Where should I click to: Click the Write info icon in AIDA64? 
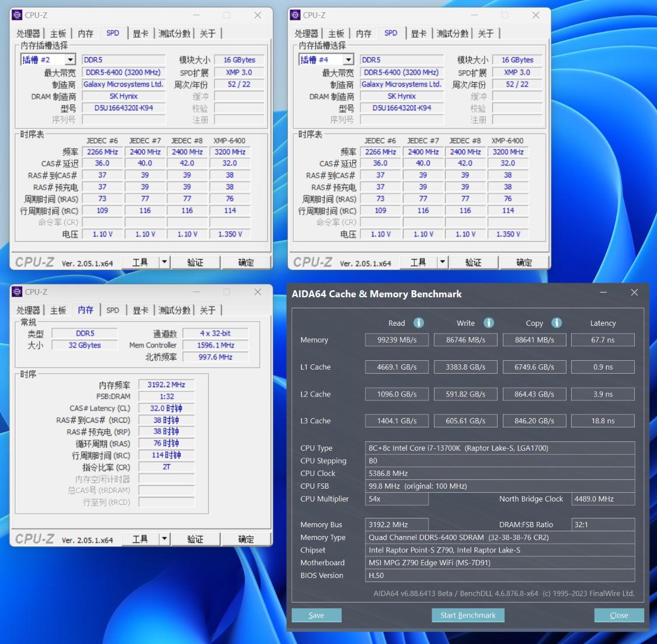[x=489, y=323]
